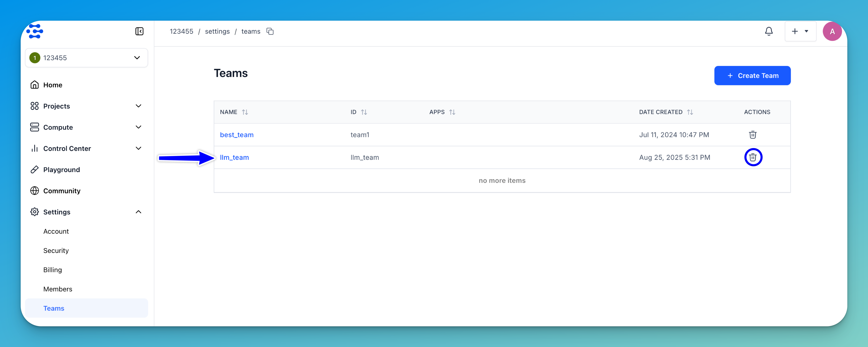Collapse sidebar with panel toggle icon
The image size is (868, 347).
pyautogui.click(x=139, y=31)
